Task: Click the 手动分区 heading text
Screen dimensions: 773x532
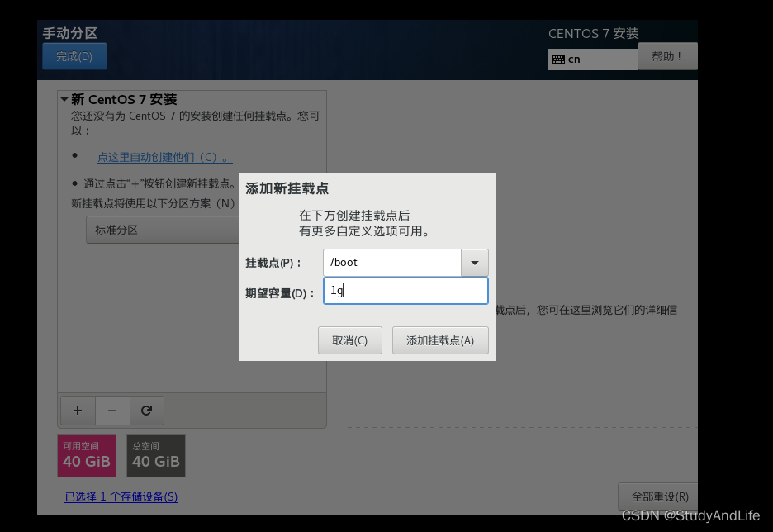Action: pos(70,33)
